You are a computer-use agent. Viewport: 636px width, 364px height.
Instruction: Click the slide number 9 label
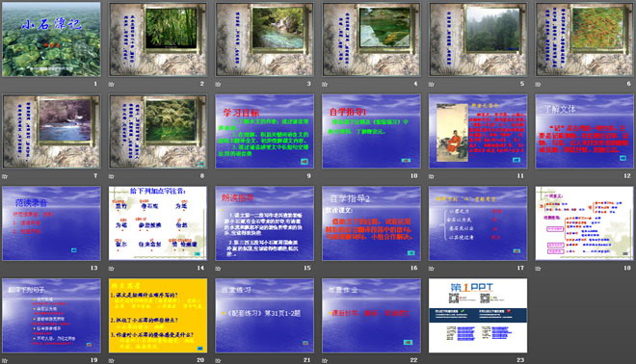[x=308, y=175]
